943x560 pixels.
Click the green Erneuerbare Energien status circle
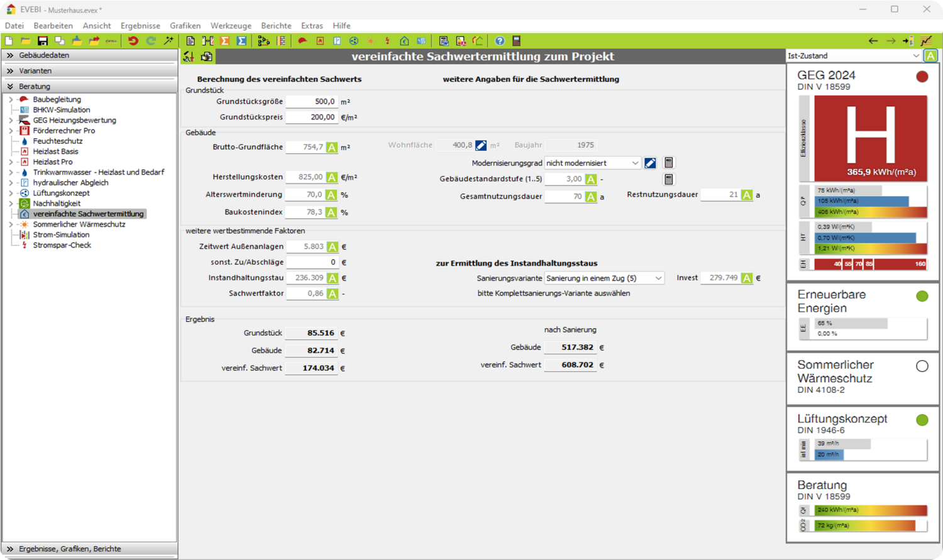(922, 296)
